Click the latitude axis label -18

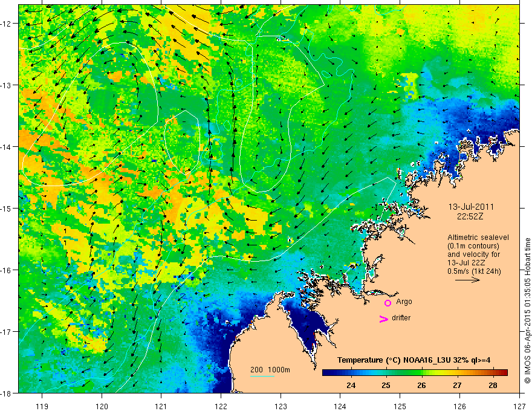coord(7,393)
